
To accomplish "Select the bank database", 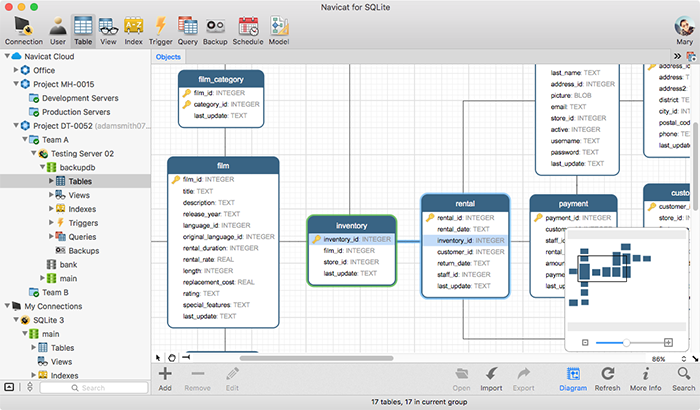I will pos(68,264).
